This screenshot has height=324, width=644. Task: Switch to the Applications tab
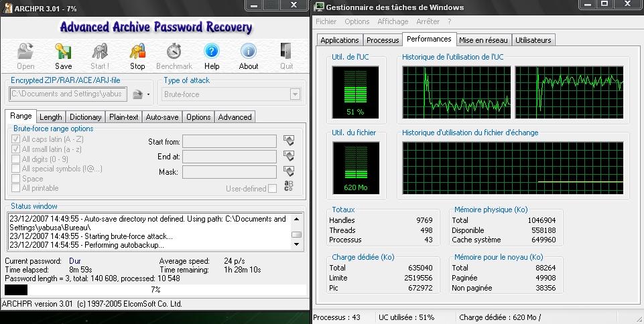[340, 40]
